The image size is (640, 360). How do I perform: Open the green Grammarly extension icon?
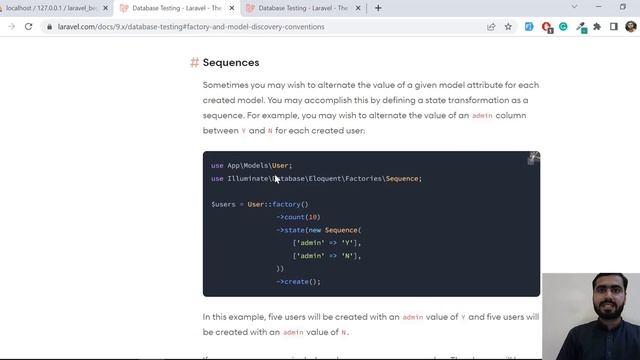coord(563,27)
